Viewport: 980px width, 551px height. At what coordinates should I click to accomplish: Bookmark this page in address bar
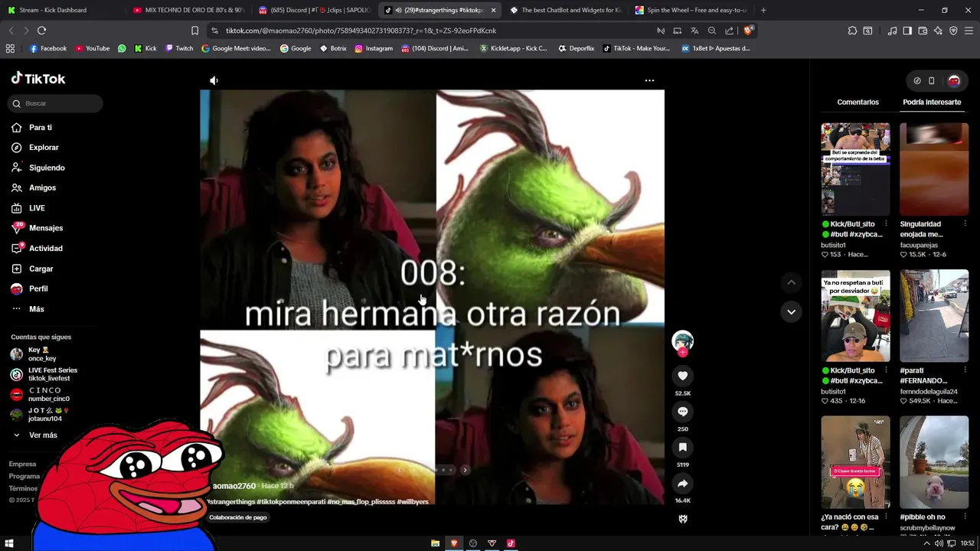point(194,31)
